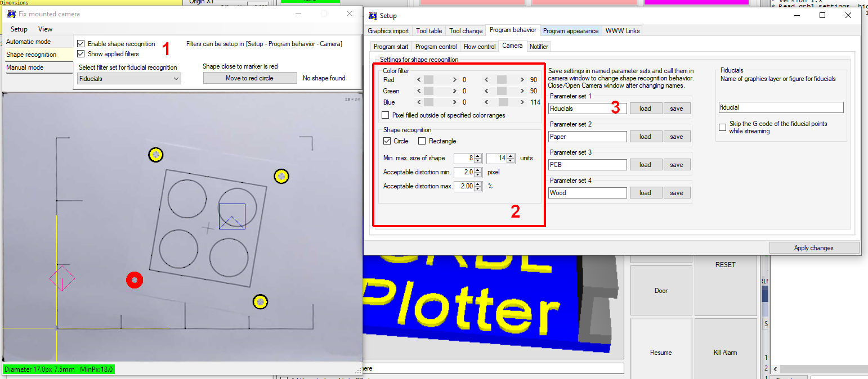
Task: Click the fiducial graphics layer name field
Action: [781, 107]
